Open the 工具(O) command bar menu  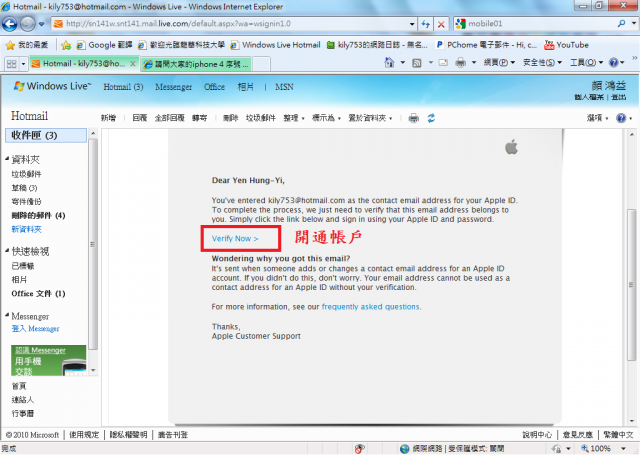pyautogui.click(x=586, y=62)
